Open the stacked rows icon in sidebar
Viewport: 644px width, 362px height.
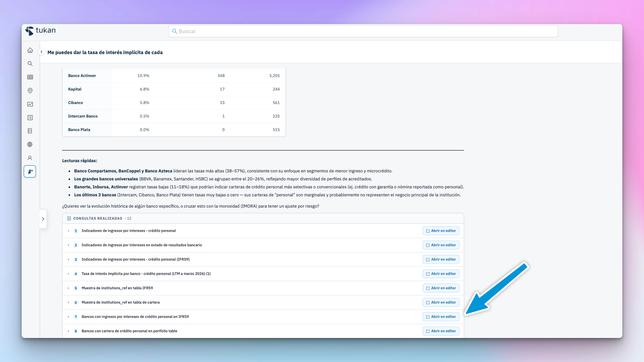(x=30, y=131)
